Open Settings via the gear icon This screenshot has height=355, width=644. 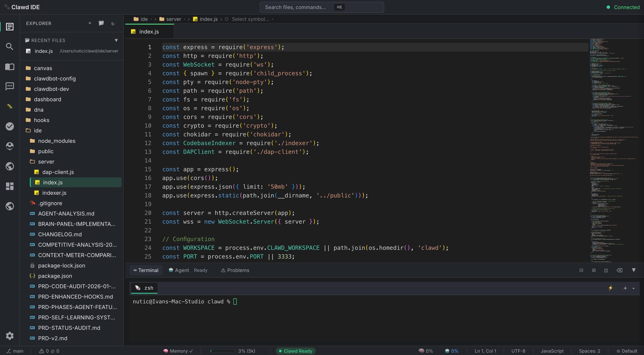tap(10, 336)
